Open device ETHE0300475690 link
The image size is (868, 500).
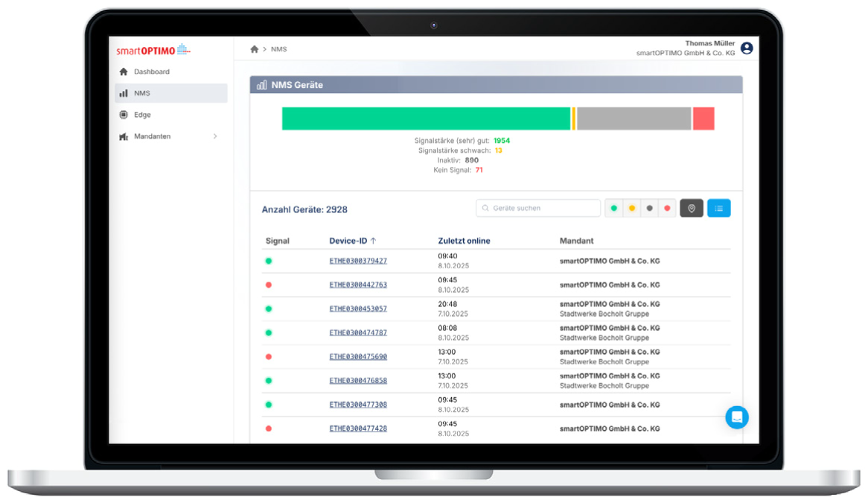tap(358, 357)
